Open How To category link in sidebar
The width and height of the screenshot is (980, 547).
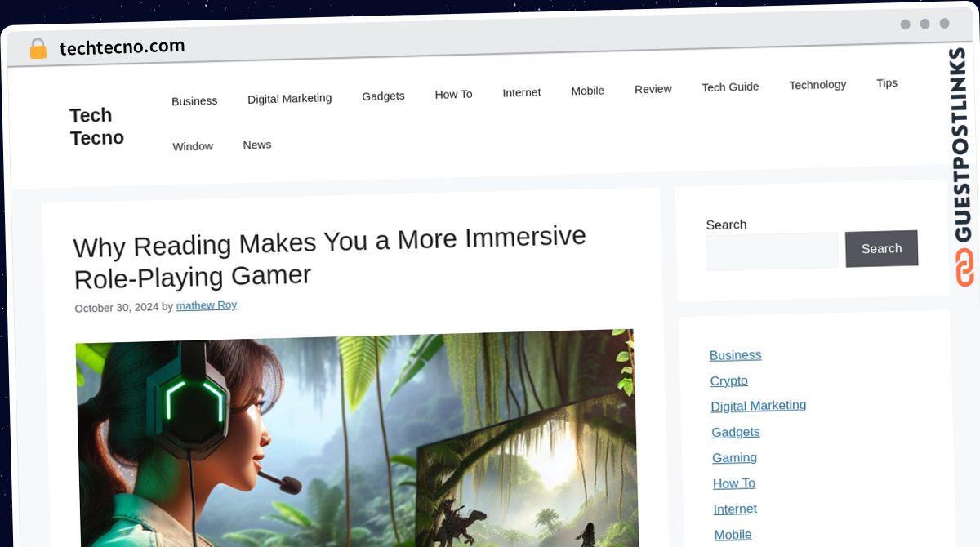(x=734, y=483)
